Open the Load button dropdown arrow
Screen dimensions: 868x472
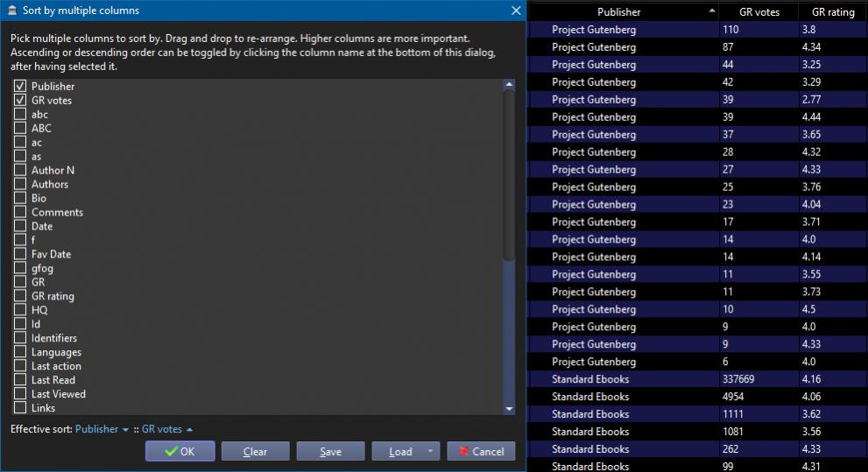pos(431,451)
